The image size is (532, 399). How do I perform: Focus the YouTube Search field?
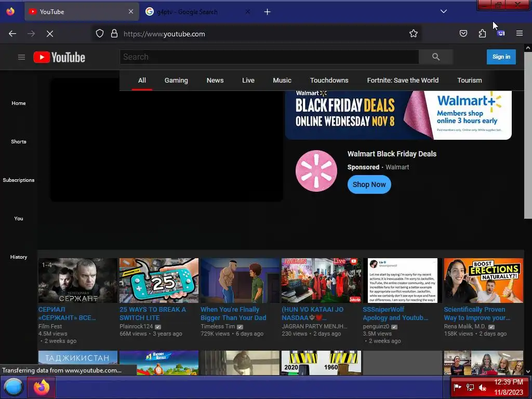pyautogui.click(x=269, y=57)
